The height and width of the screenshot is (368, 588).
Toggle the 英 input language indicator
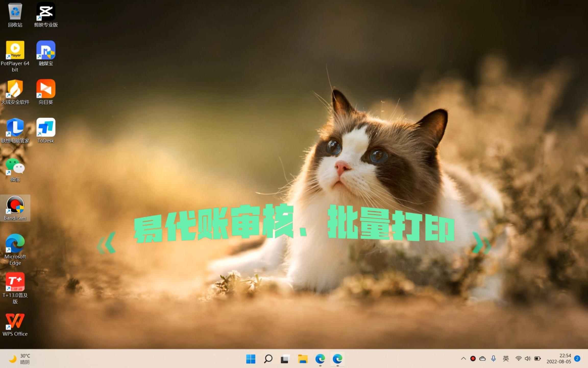(506, 359)
